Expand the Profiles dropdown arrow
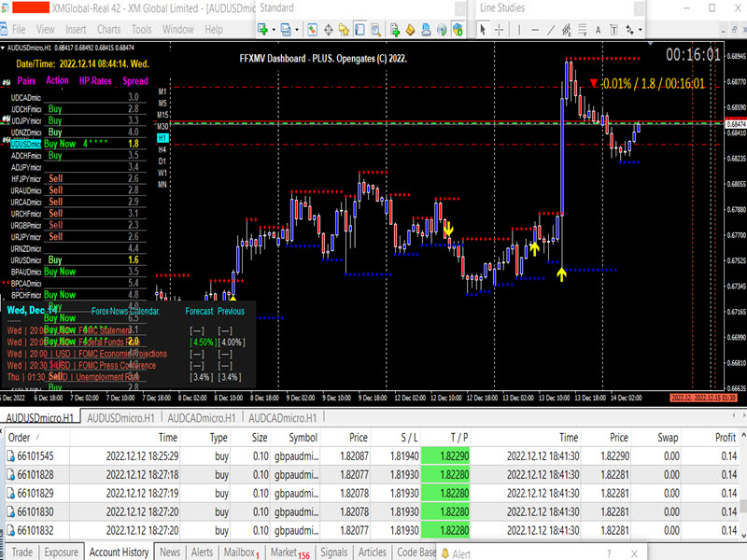The image size is (747, 560). click(297, 30)
